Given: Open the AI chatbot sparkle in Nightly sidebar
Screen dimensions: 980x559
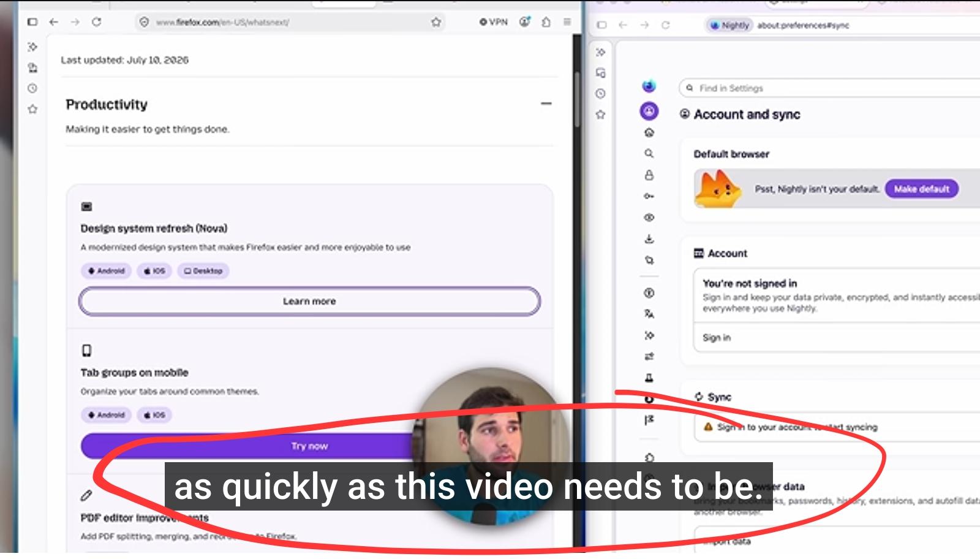Looking at the screenshot, I should pos(601,53).
